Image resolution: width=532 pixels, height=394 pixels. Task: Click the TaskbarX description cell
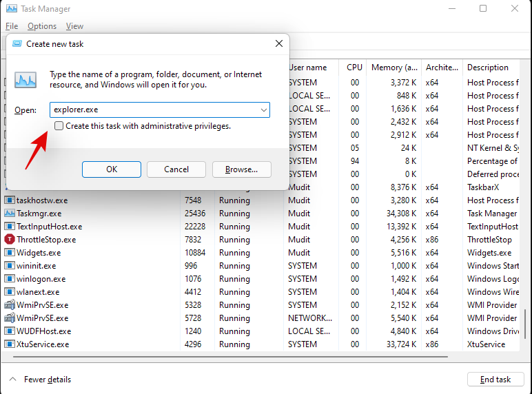(x=483, y=187)
